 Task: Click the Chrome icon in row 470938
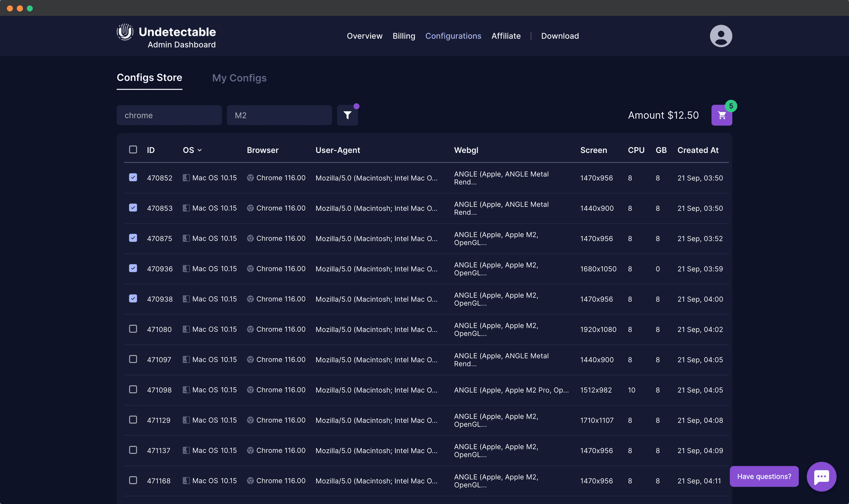[x=250, y=299]
